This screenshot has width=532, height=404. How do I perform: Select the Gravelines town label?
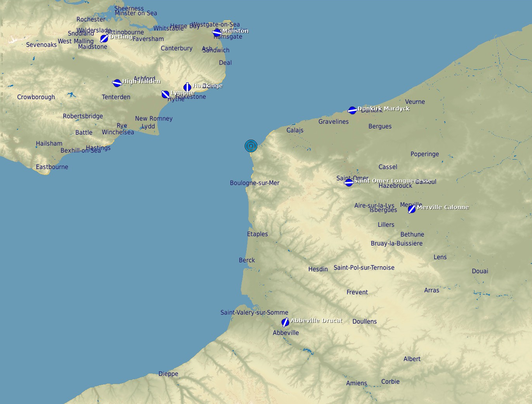pos(333,122)
